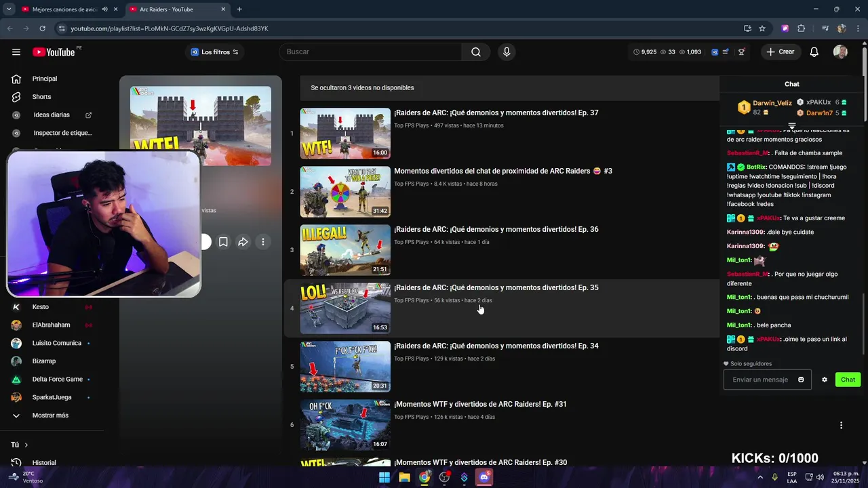
Task: Open Momentos WTF Ep. #31 title
Action: (480, 405)
